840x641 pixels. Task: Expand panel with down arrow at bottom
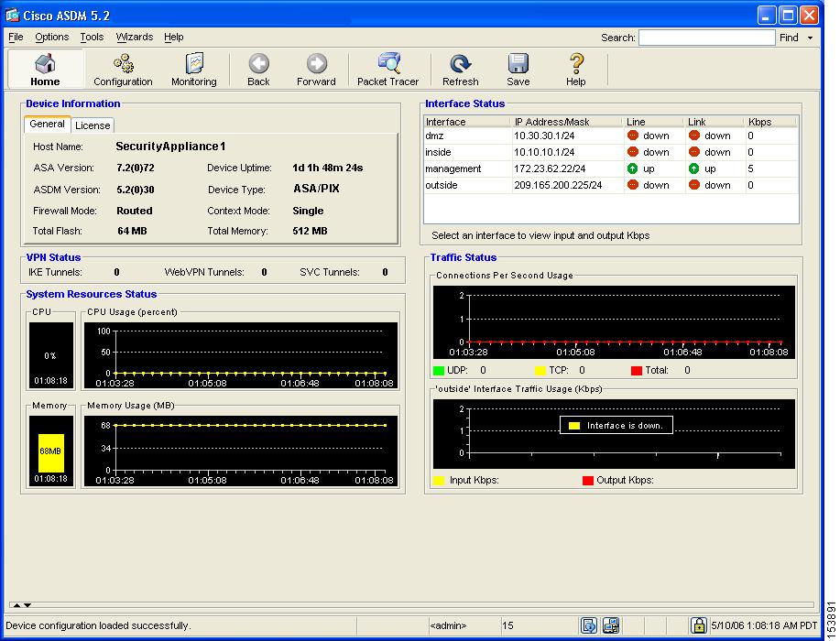[x=27, y=605]
